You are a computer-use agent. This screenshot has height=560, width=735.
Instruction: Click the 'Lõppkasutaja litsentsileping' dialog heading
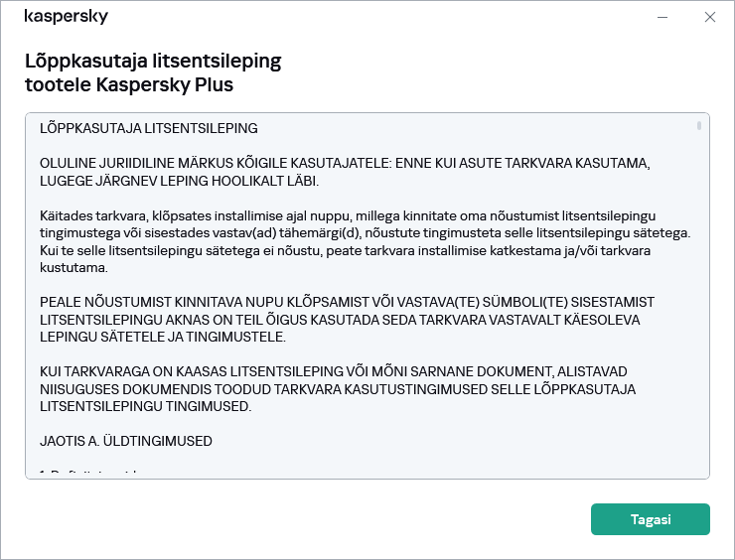click(x=152, y=62)
